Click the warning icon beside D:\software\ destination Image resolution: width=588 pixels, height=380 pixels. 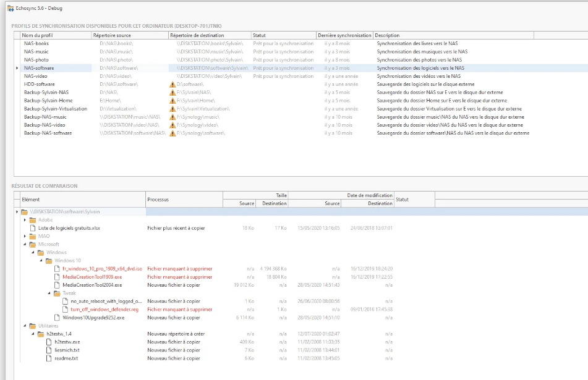[x=173, y=84]
